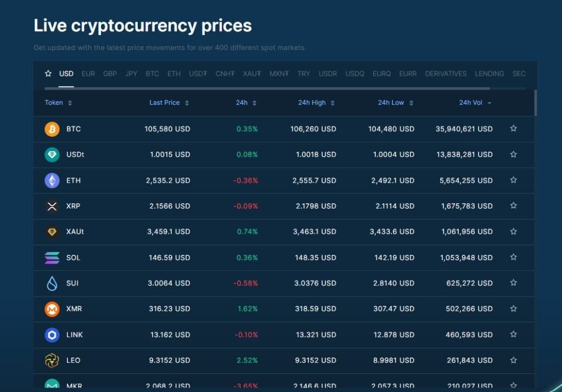Sort table by Last Price

169,103
